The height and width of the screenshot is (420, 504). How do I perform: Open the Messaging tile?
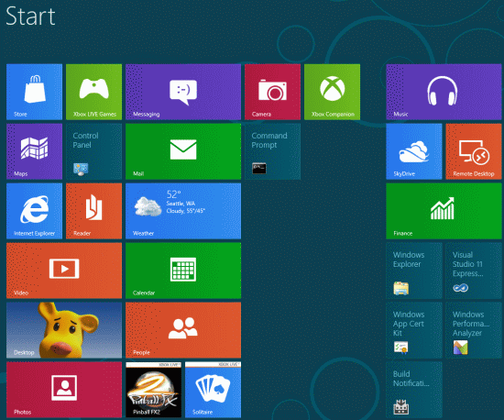(x=183, y=92)
